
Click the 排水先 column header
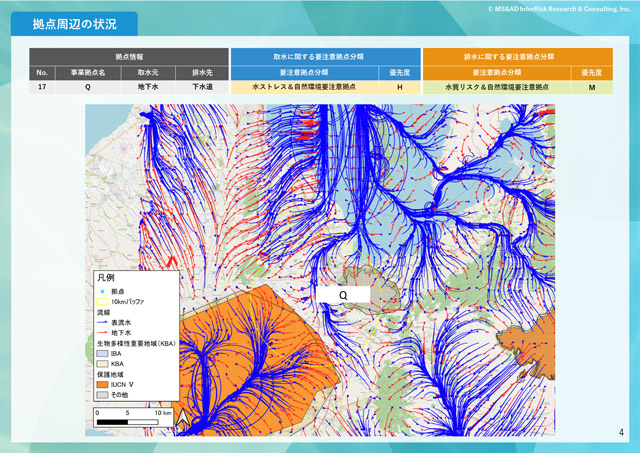202,73
